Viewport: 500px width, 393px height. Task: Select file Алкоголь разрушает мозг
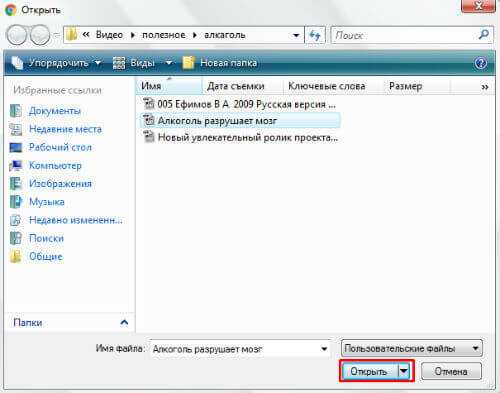240,120
